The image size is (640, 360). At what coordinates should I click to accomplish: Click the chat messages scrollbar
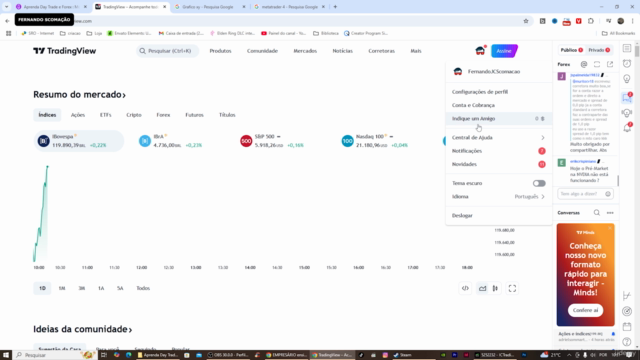pyautogui.click(x=618, y=180)
